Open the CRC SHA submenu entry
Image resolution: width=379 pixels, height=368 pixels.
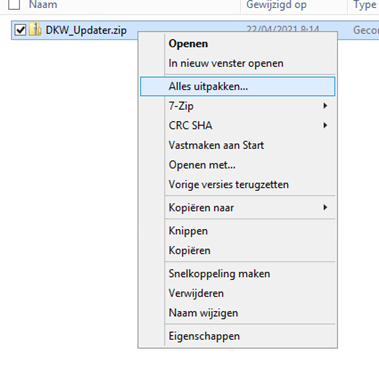point(237,126)
